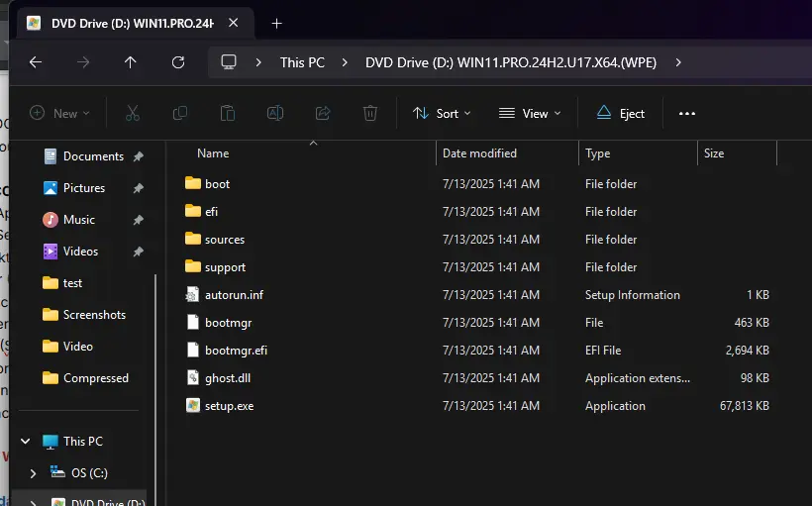This screenshot has height=506, width=812.
Task: Click the '463 KB' size value
Action: [752, 322]
